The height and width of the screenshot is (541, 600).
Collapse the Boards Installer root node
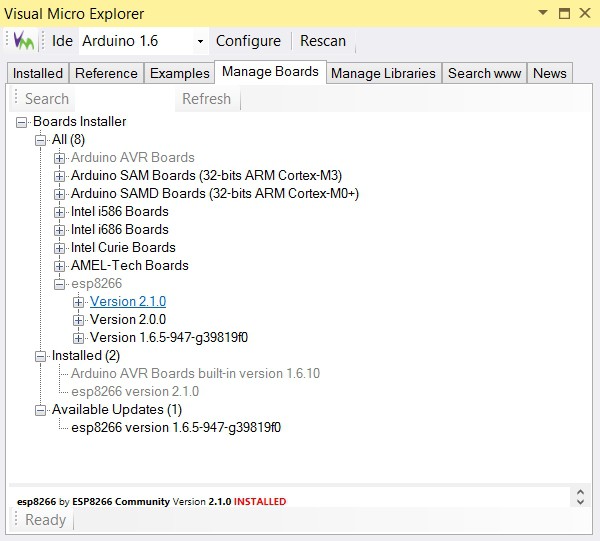[21, 122]
